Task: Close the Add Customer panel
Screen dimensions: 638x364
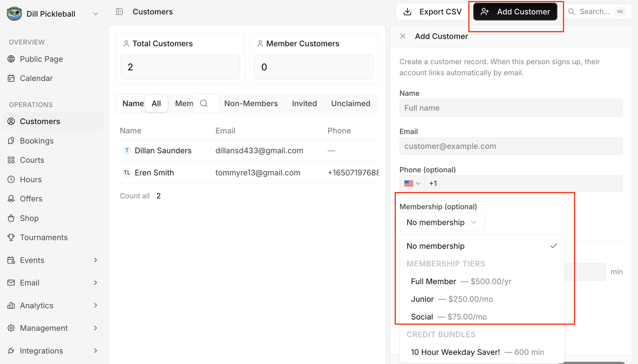Action: 403,36
